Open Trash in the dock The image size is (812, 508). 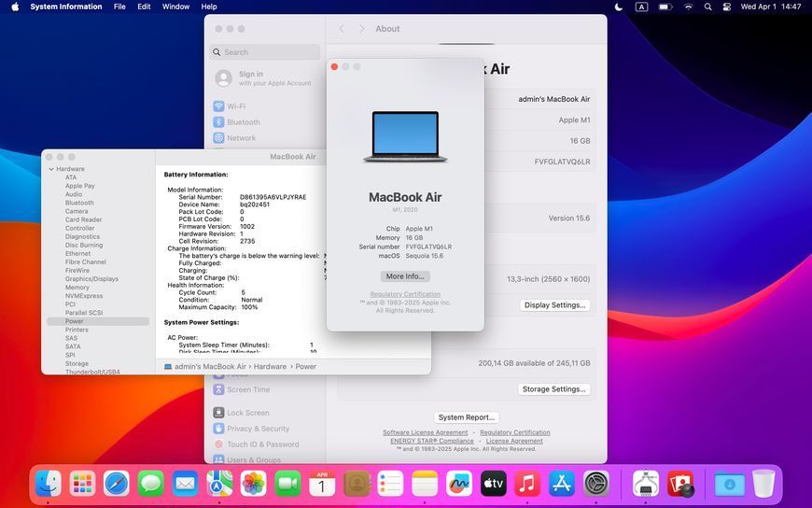pyautogui.click(x=763, y=484)
